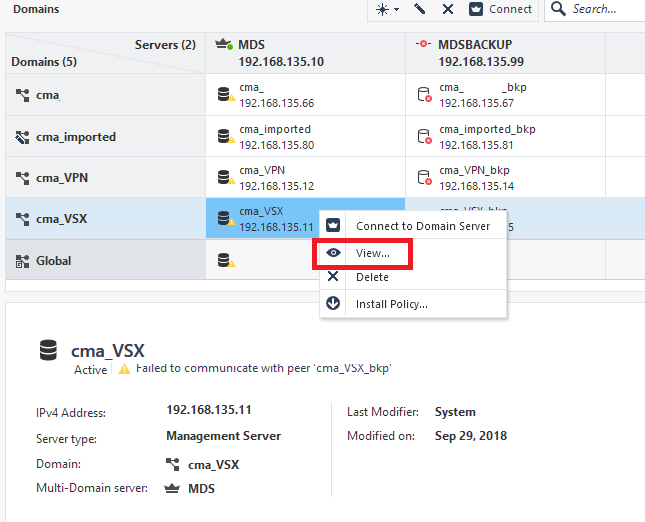Click standby icon for cma_VPN_bkp
Screen dimensions: 645x522
coord(425,177)
